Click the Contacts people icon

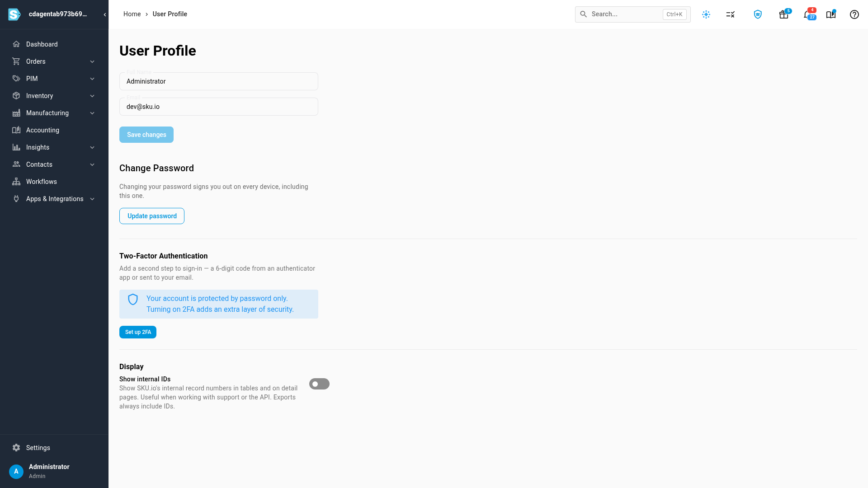click(x=16, y=164)
